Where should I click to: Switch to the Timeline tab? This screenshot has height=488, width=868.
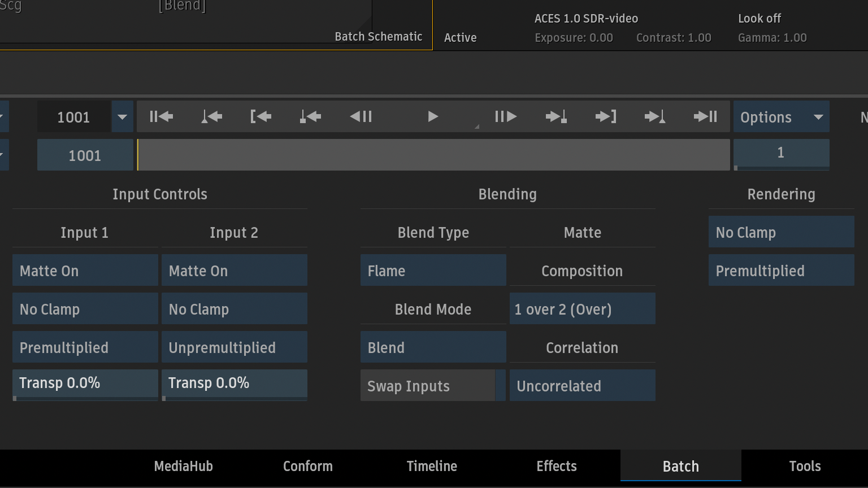coord(432,466)
